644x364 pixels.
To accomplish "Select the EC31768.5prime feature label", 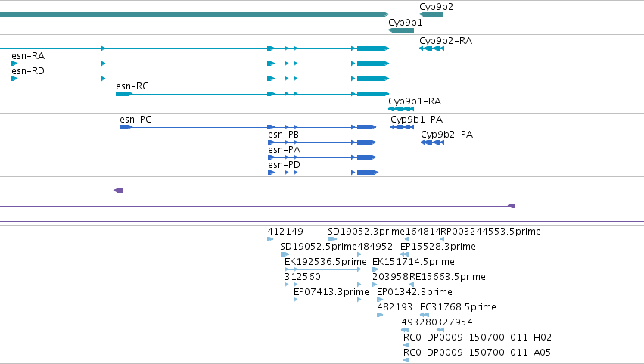I will pyautogui.click(x=458, y=307).
